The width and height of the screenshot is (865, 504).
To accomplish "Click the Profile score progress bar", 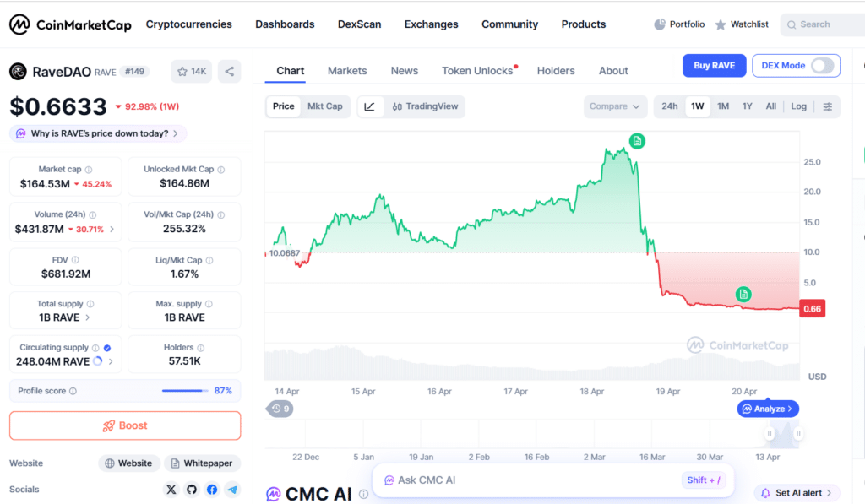I will (x=185, y=391).
